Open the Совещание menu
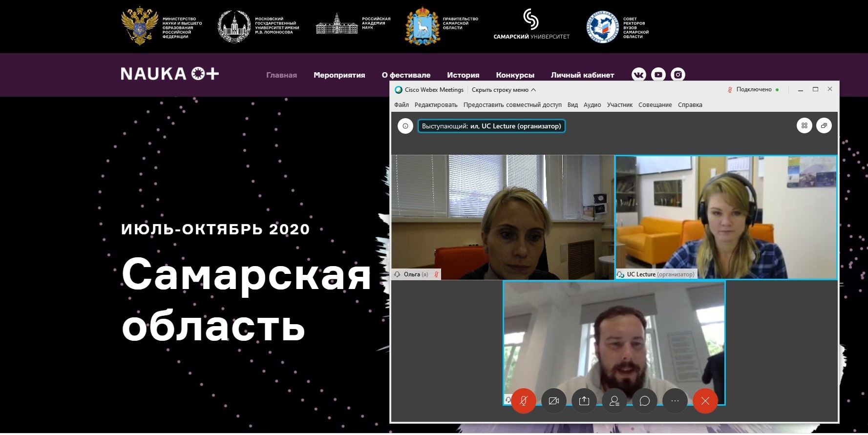This screenshot has height=435, width=868. pos(655,105)
